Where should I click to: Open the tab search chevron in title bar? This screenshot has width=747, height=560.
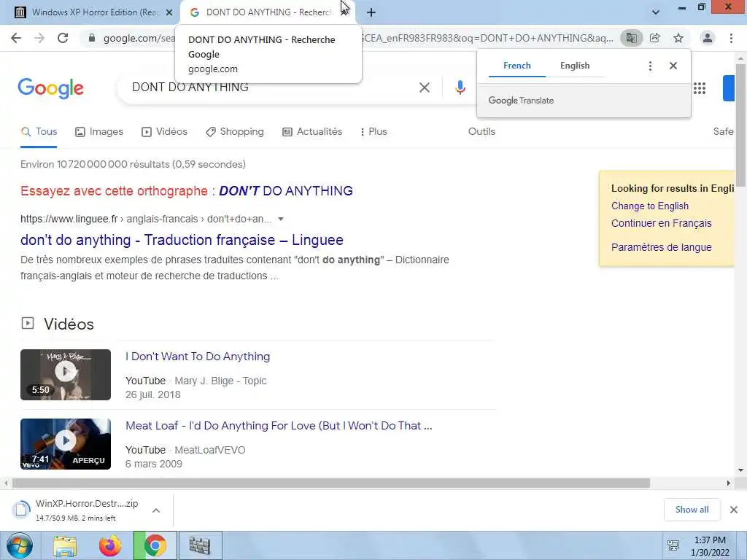(656, 12)
